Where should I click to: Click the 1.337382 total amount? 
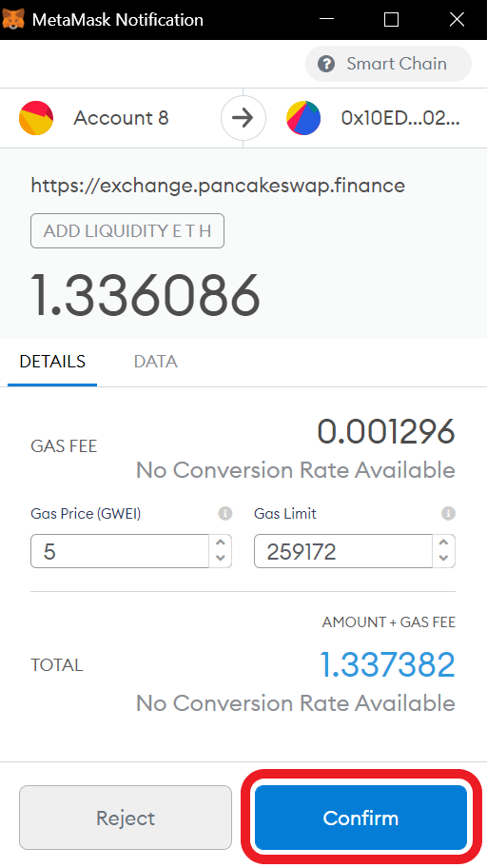click(387, 665)
